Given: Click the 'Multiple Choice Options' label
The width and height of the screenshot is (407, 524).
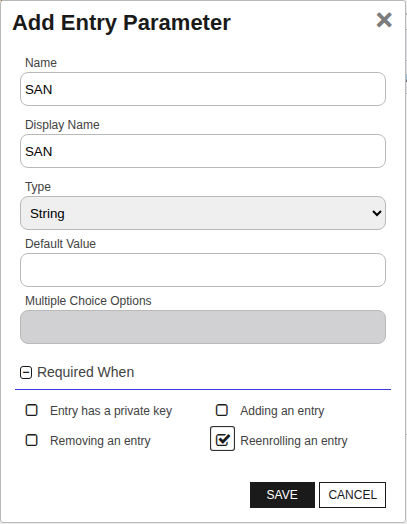Looking at the screenshot, I should pos(88,301).
